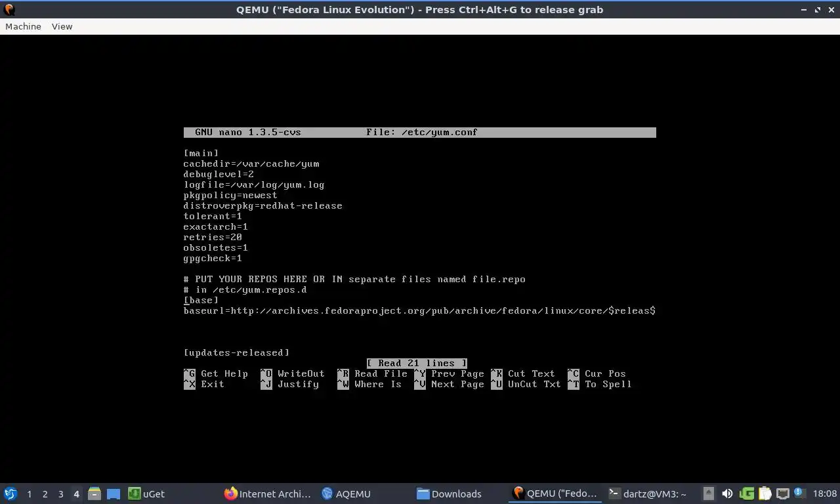Click the PUT YOUR REPOS HERE comment line

click(354, 279)
